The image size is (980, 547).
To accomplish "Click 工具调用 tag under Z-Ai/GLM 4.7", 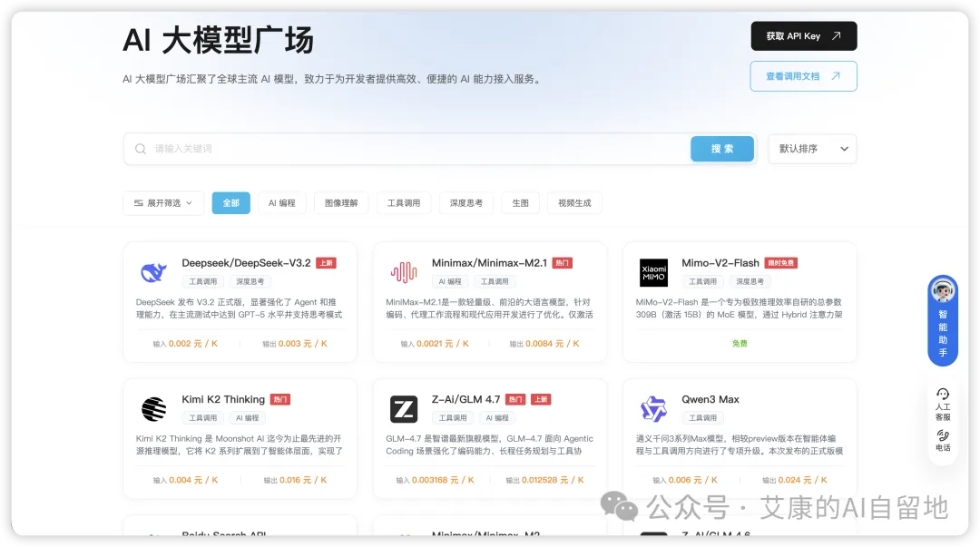I will point(453,418).
